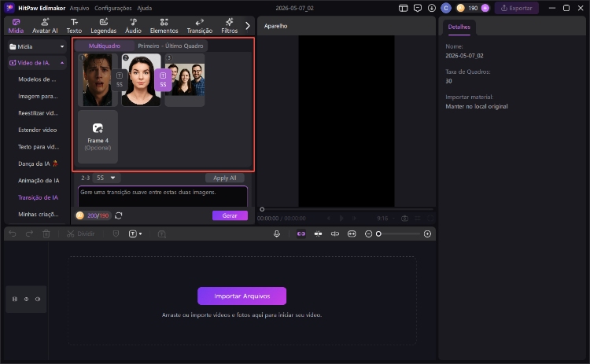Select the purple 5S transition between frames 2-3
590x364 pixels.
pyautogui.click(x=163, y=80)
